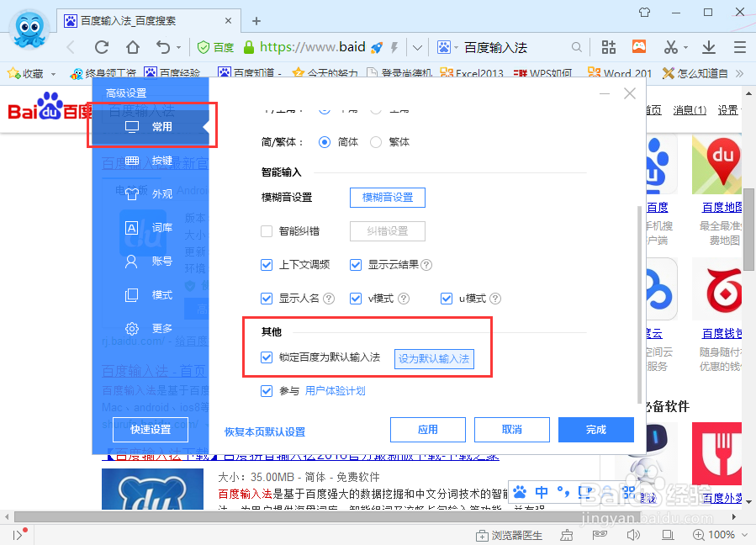756x545 pixels.
Task: Open the search engine selector dropdown
Action: pyautogui.click(x=447, y=47)
